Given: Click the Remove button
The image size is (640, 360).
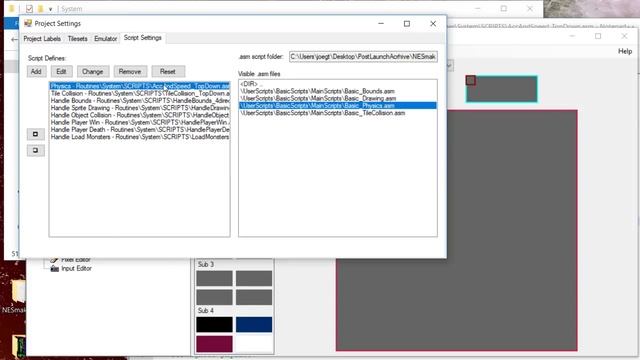Looking at the screenshot, I should [x=130, y=71].
